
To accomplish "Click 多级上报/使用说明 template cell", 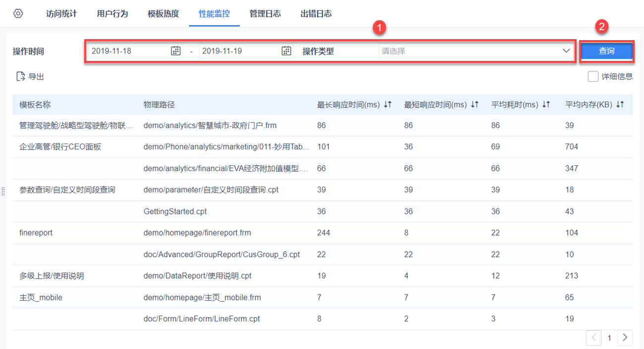I will coord(52,276).
